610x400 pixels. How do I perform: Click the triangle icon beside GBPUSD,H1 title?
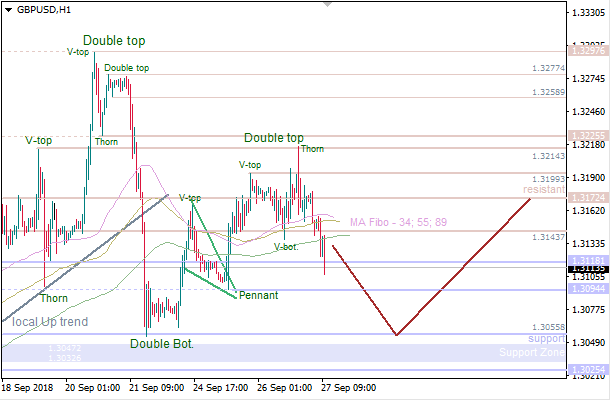pos(7,8)
